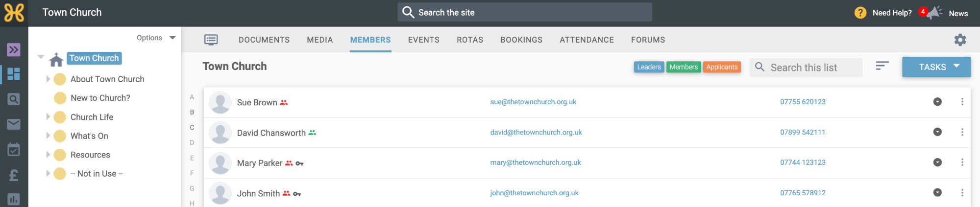This screenshot has height=207, width=980.
Task: Expand the About Town Church tree item
Action: (48, 79)
